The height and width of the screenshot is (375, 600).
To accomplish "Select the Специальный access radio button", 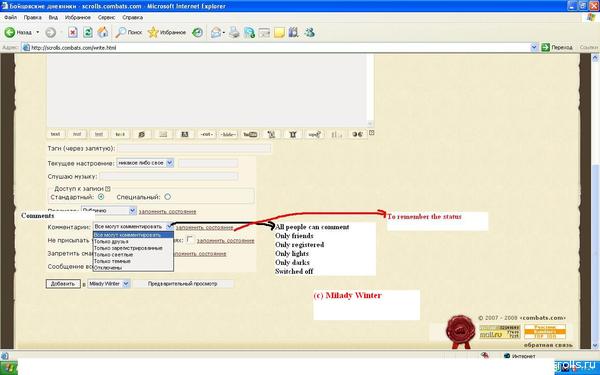I will click(x=168, y=197).
